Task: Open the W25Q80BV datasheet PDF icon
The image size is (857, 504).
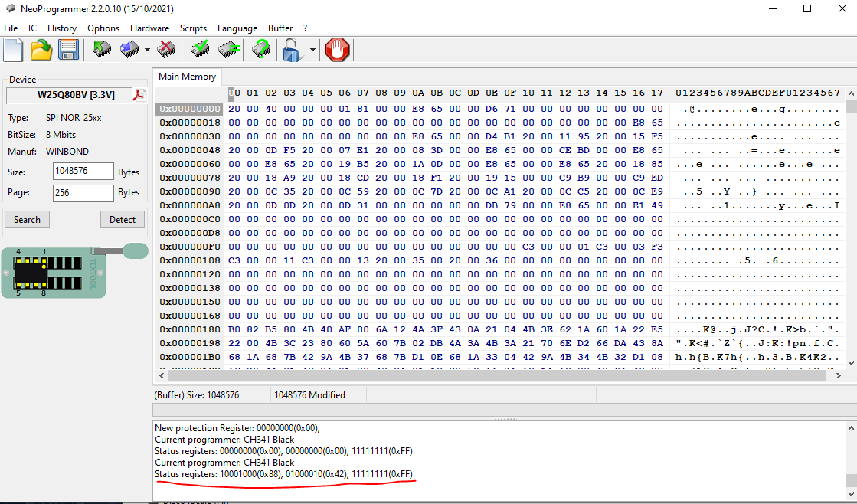Action: (139, 95)
